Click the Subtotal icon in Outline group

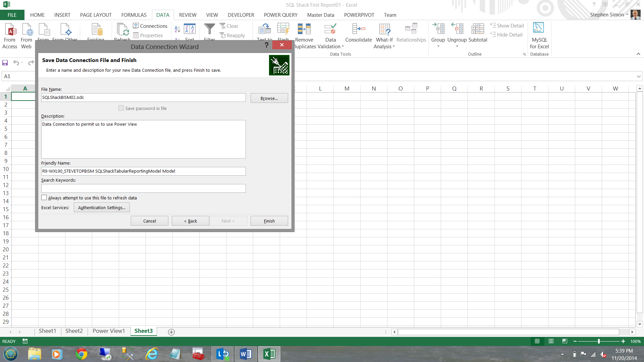[x=477, y=29]
